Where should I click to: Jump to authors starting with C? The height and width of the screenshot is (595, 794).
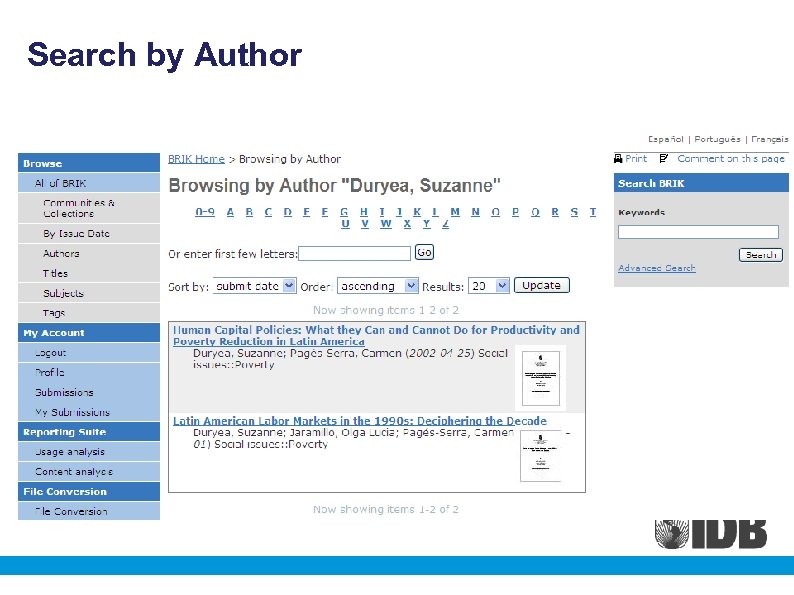pos(268,212)
